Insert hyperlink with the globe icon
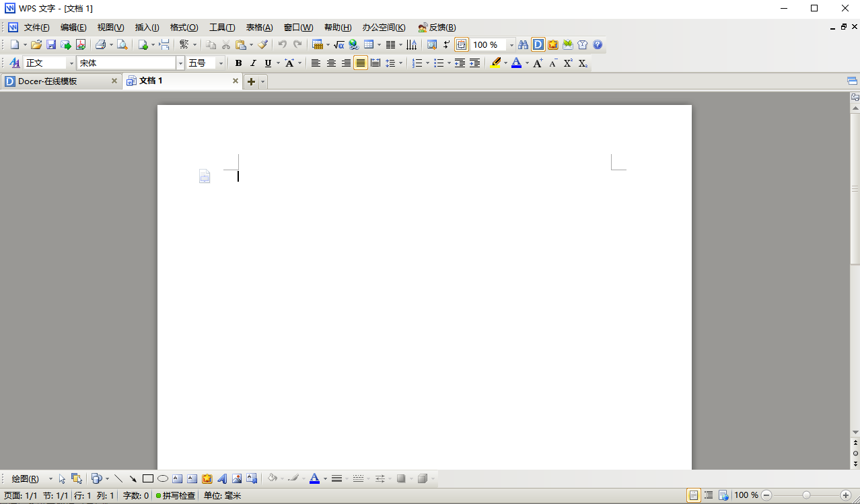The height and width of the screenshot is (504, 860). click(x=354, y=45)
